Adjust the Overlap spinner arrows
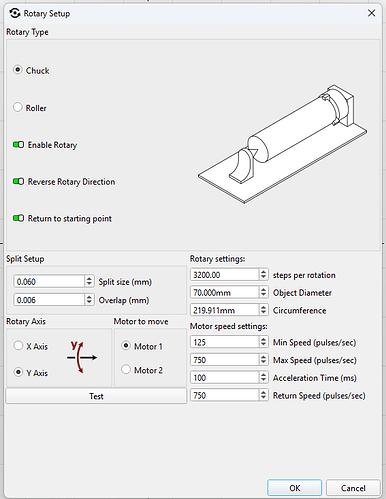This screenshot has height=499, width=386. tap(89, 300)
